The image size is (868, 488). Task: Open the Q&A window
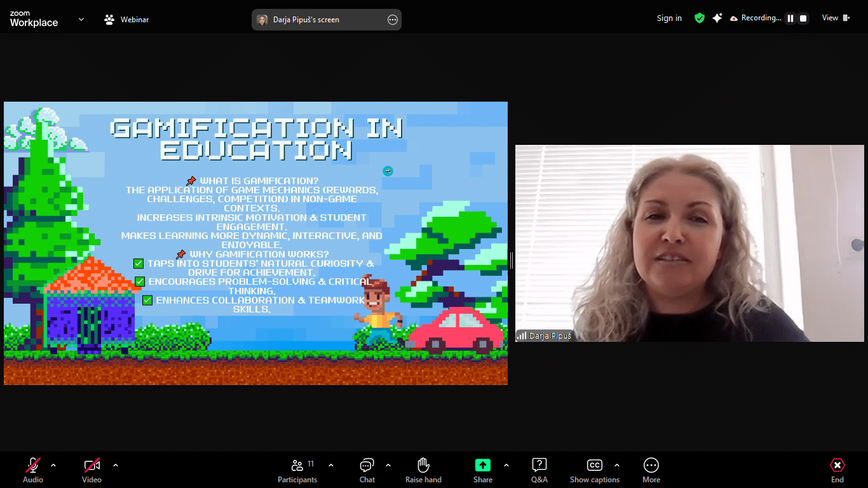[539, 470]
